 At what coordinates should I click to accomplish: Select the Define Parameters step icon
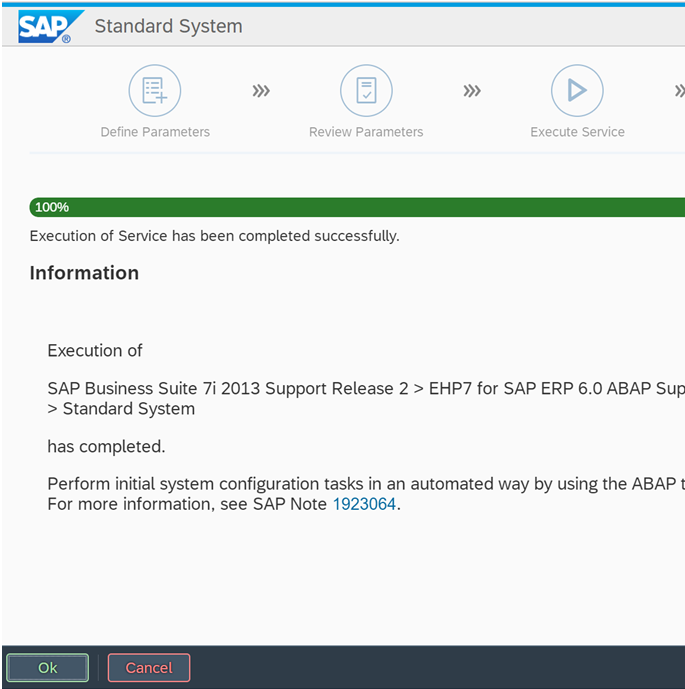pyautogui.click(x=155, y=91)
